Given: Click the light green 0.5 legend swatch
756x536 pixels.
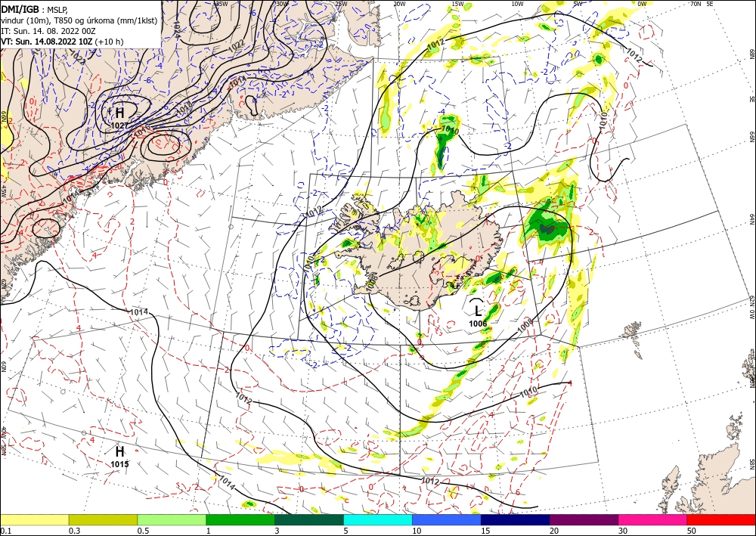Looking at the screenshot, I should (172, 519).
